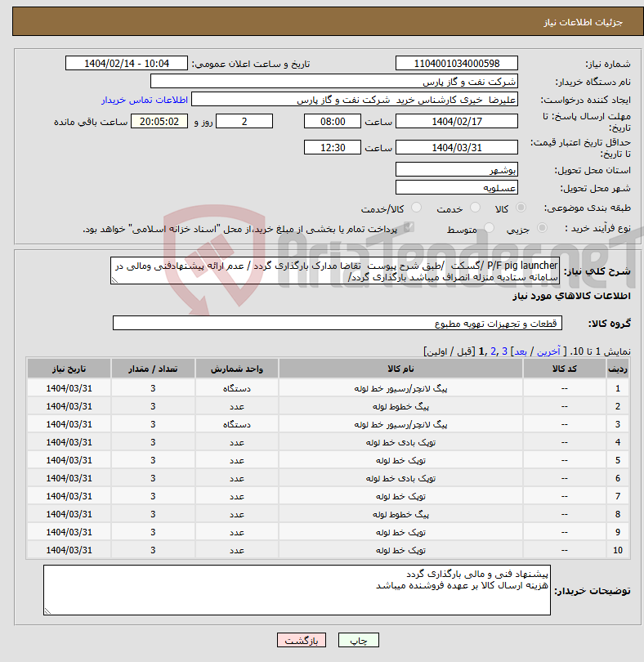Select row 2 item پیگ خطوط لوله

(400, 406)
